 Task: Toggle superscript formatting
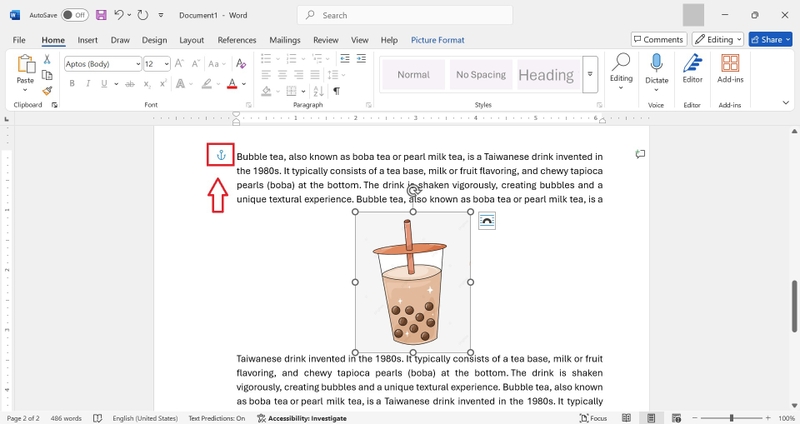coord(163,84)
